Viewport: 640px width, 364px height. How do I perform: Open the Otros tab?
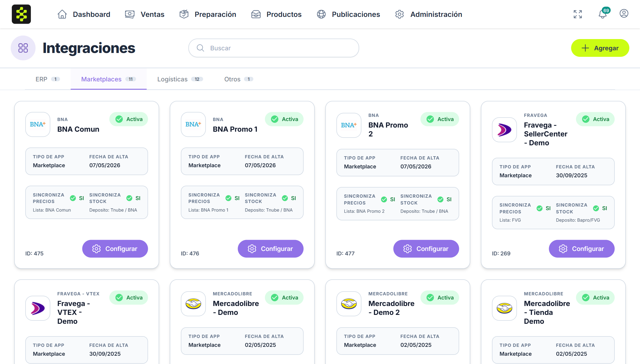(x=239, y=79)
